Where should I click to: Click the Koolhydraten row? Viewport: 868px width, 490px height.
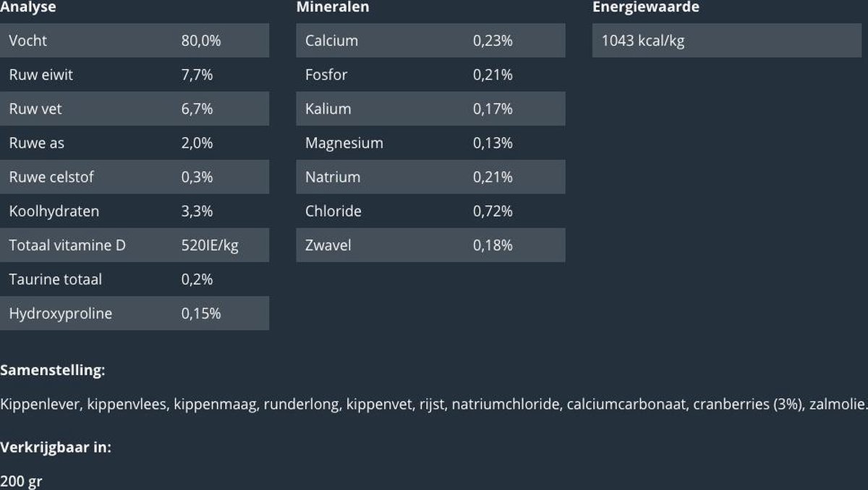pyautogui.click(x=134, y=211)
